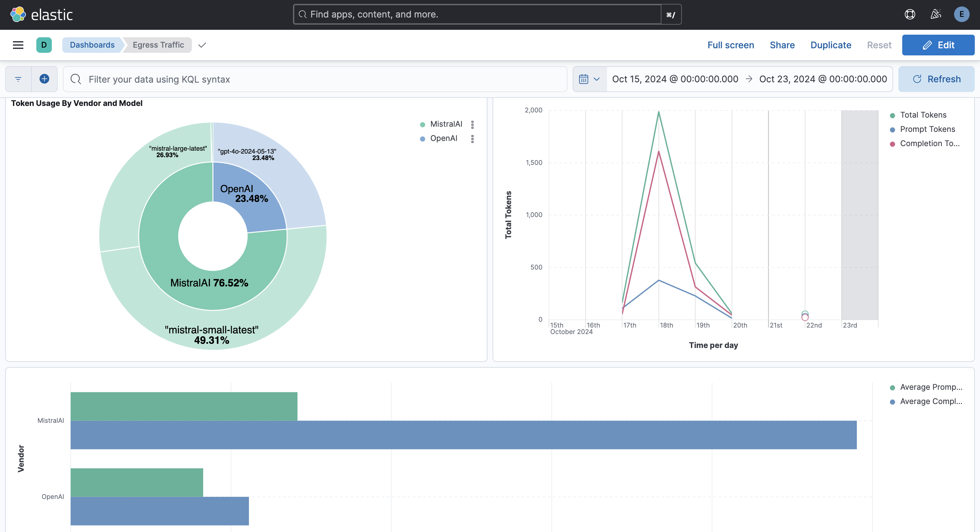This screenshot has height=532, width=980.
Task: Open OpenAI legend options dots
Action: 472,139
